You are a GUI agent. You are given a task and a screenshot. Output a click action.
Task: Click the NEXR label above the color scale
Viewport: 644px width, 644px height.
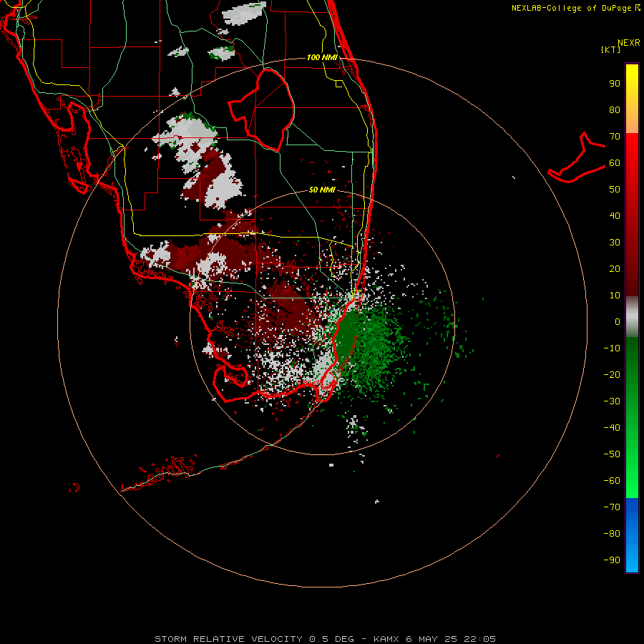pyautogui.click(x=629, y=43)
